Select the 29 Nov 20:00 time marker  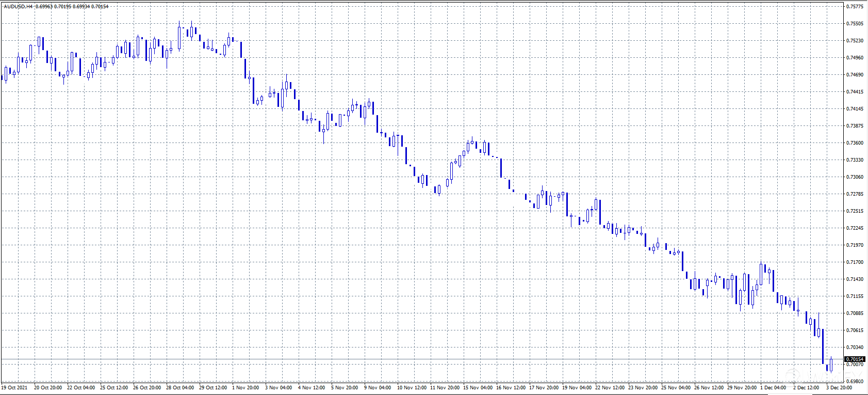[742, 387]
